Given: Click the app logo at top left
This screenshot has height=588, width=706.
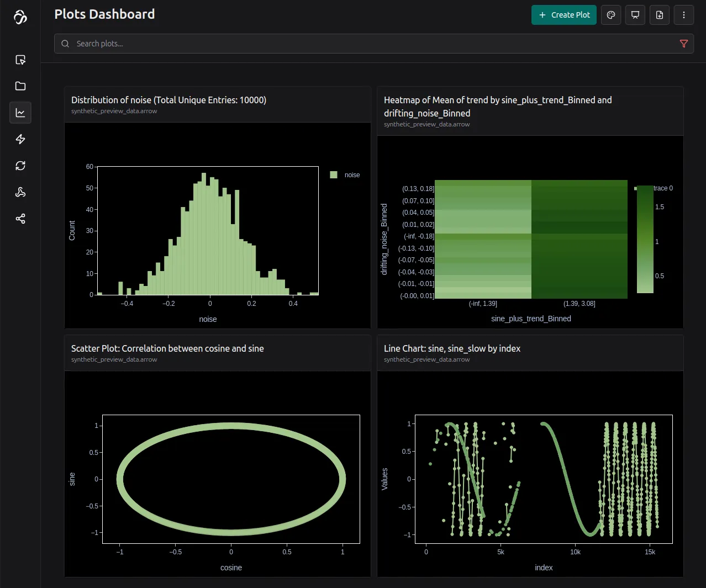Looking at the screenshot, I should (20, 17).
